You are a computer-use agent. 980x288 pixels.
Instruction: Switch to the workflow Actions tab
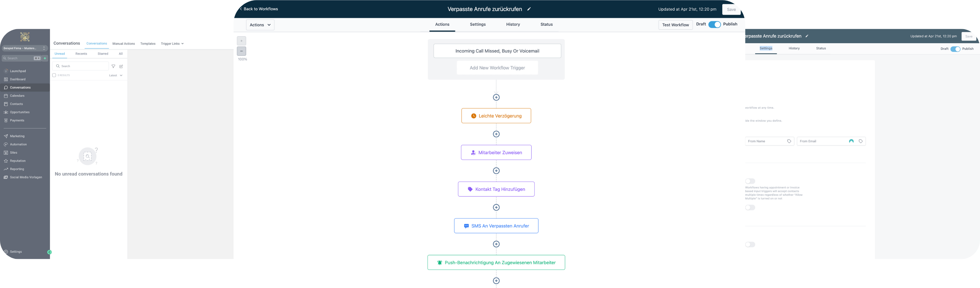coord(442,24)
